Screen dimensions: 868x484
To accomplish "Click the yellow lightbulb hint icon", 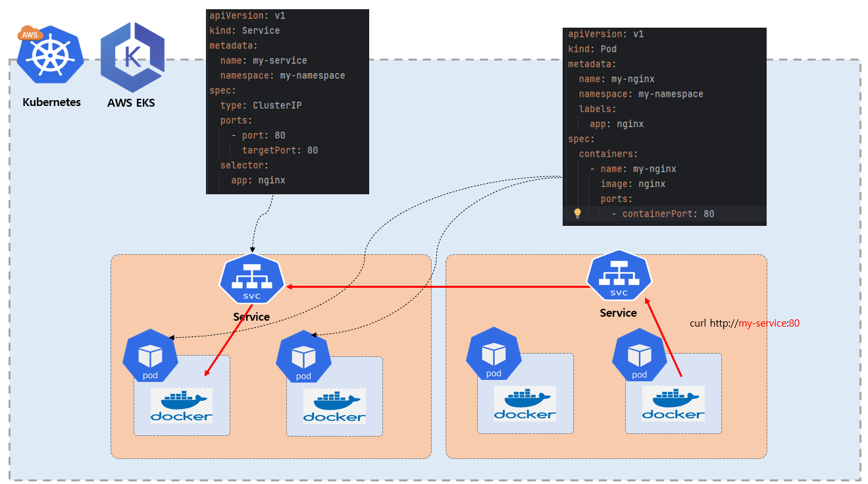I will 577,213.
